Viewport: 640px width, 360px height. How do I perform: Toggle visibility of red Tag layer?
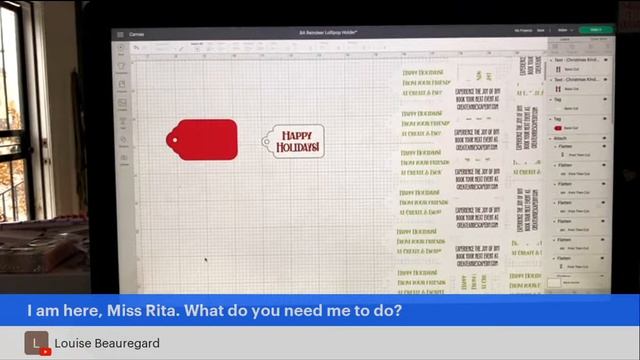605,119
